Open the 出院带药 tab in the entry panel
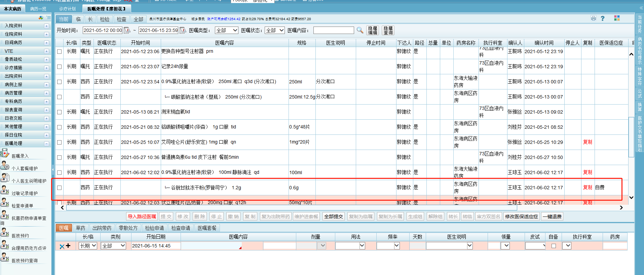644x275 pixels. (102, 228)
